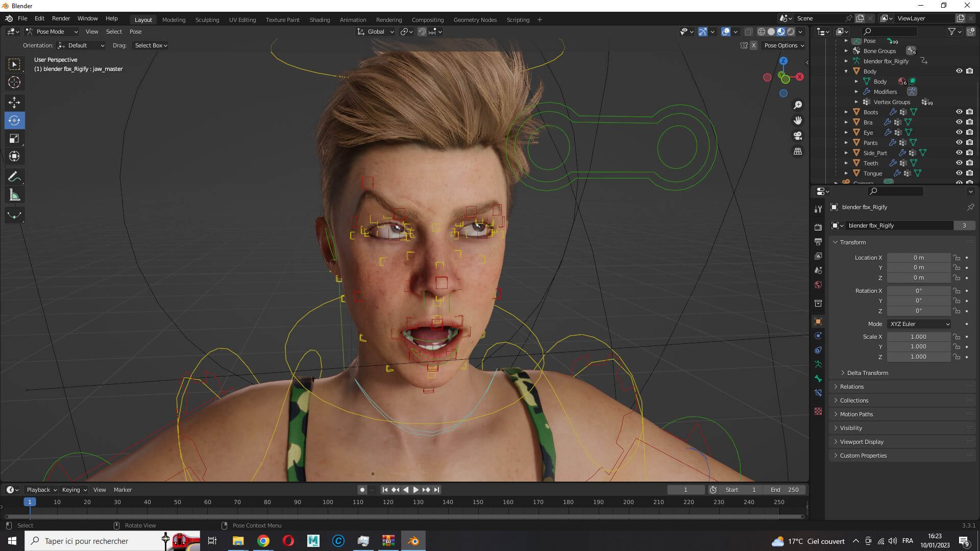This screenshot has height=551, width=980.
Task: Switch to rendered viewport shading
Action: click(x=791, y=32)
